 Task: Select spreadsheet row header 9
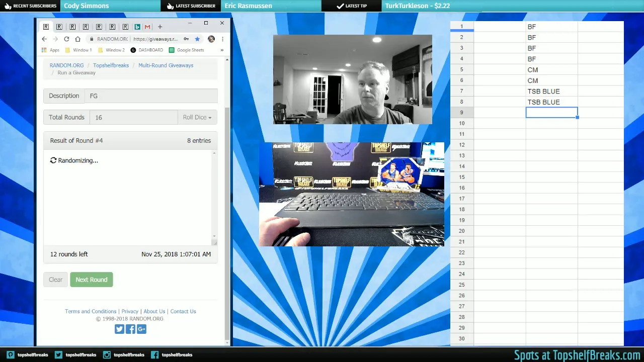(x=462, y=113)
